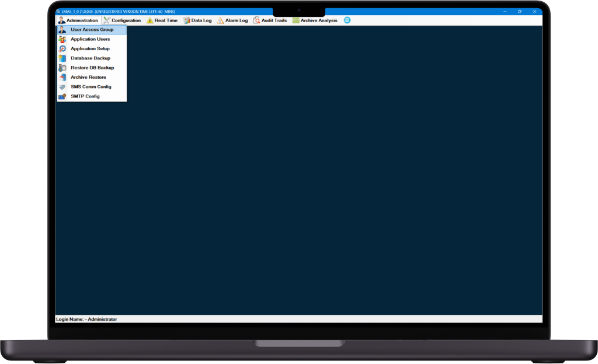
Task: Select Database Backup menu entry
Action: click(92, 58)
